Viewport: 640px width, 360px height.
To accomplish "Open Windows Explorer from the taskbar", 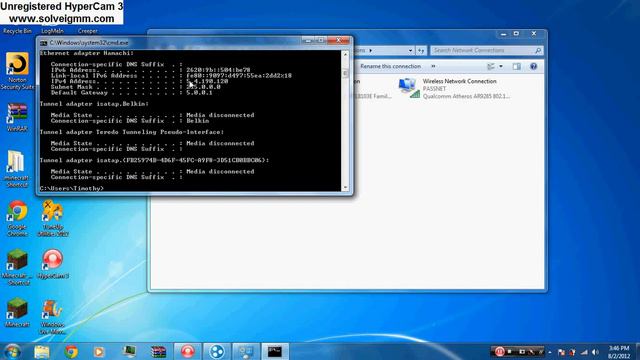I will tap(42, 351).
